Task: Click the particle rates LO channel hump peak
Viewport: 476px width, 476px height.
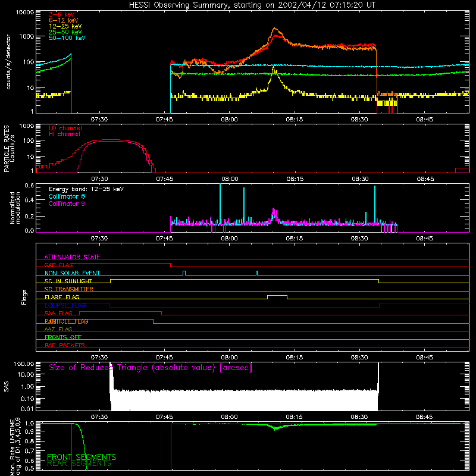Action: (x=111, y=140)
